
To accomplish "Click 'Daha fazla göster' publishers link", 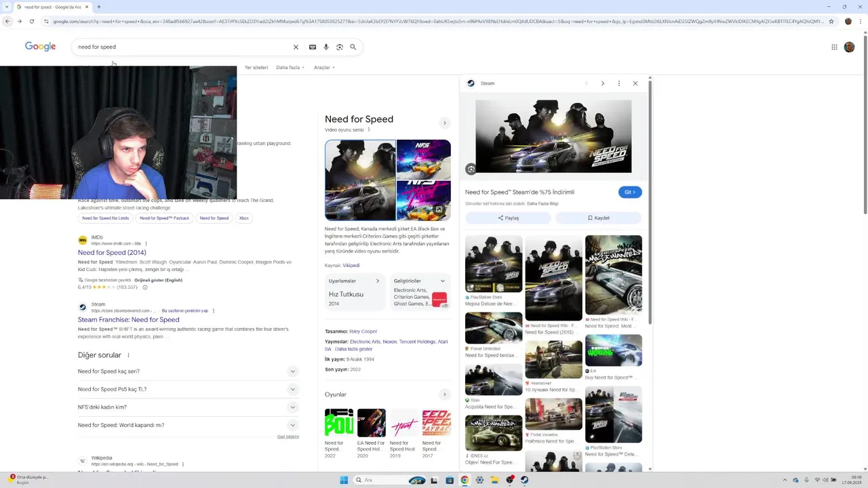I will pyautogui.click(x=353, y=349).
